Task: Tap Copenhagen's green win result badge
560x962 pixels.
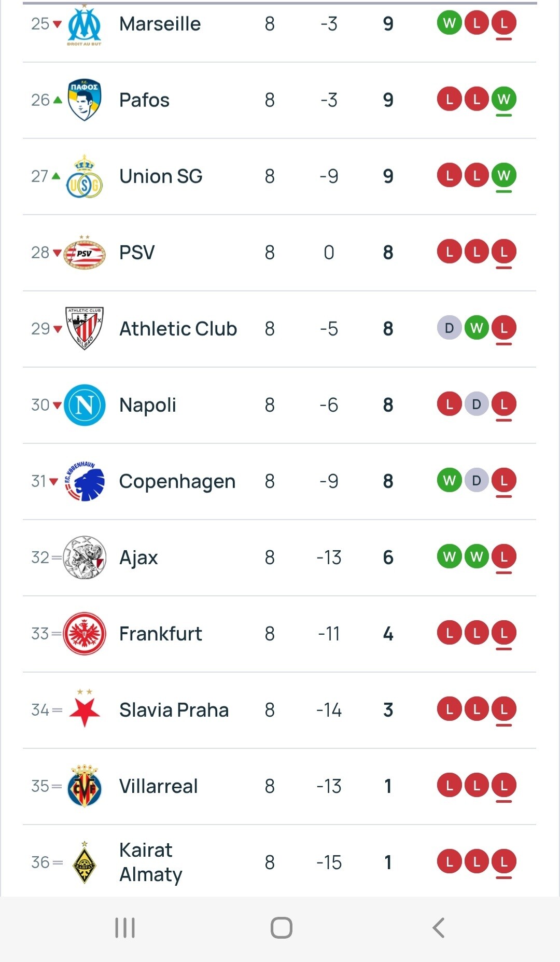Action: click(x=450, y=481)
